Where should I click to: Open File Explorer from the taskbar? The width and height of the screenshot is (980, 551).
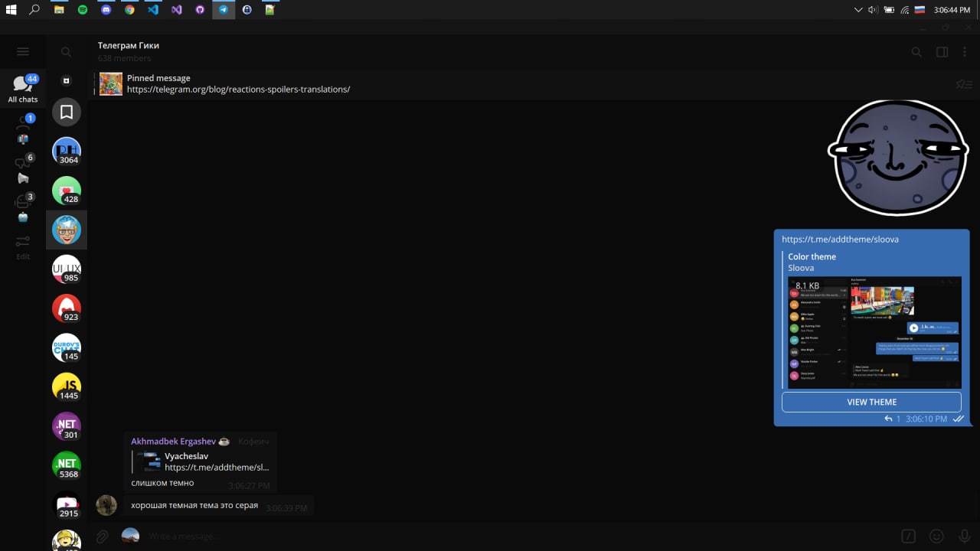click(59, 10)
